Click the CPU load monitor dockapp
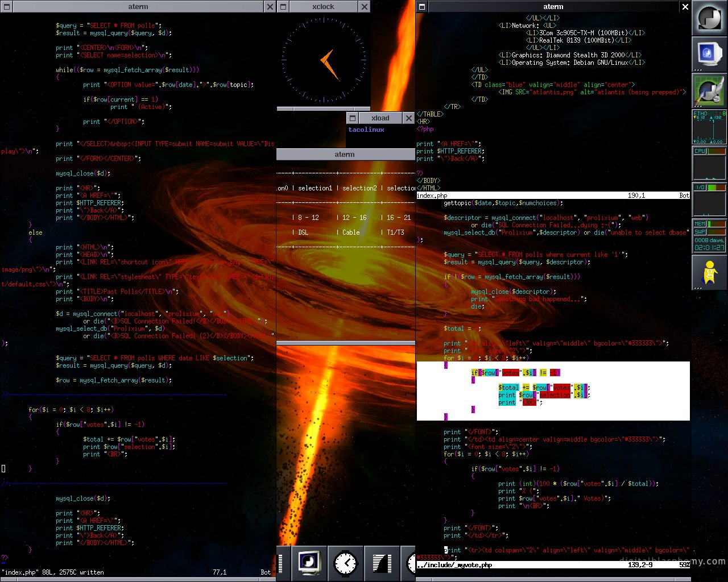Viewport: 728px width, 582px height. (x=709, y=163)
